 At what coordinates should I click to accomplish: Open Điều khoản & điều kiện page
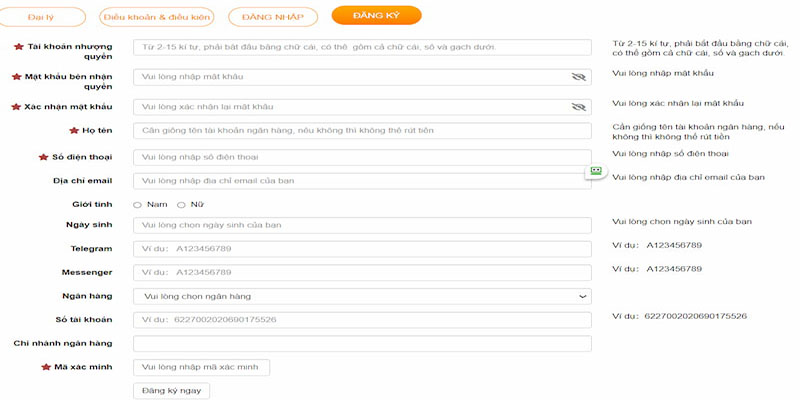157,17
